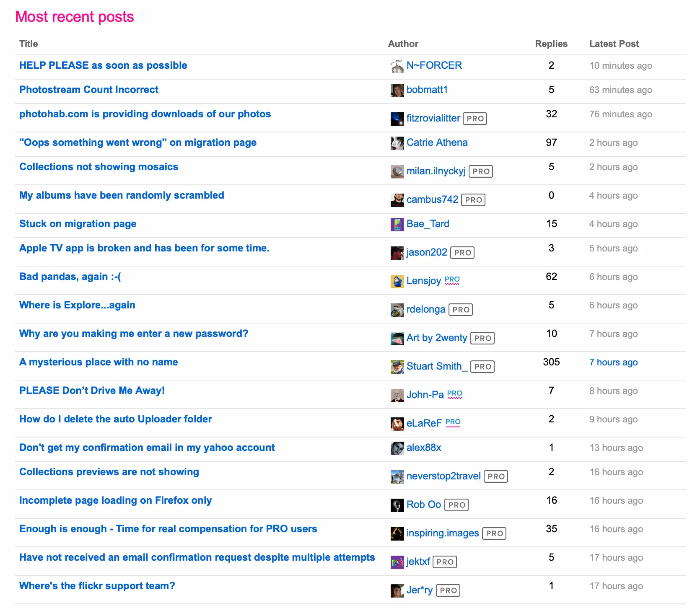Image resolution: width=695 pixels, height=616 pixels.
Task: Click jason202's avatar thumbnail
Action: coord(397,253)
